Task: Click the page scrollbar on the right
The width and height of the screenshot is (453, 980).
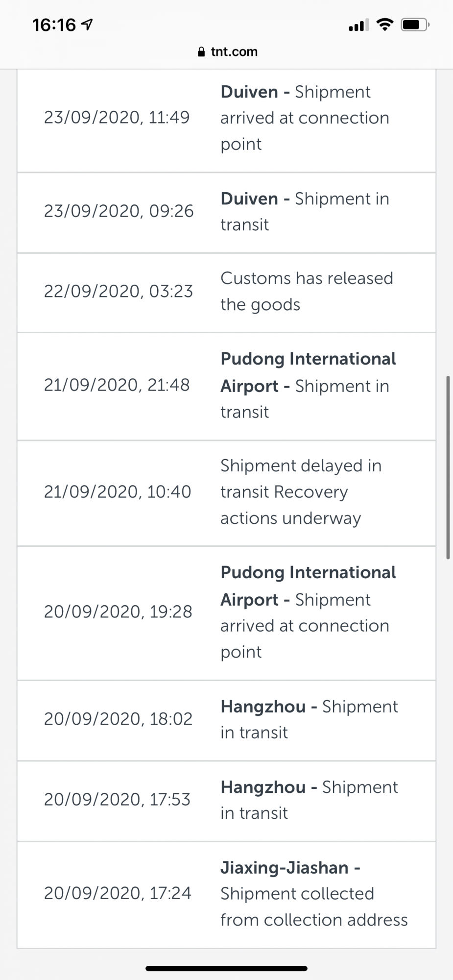Action: [448, 467]
